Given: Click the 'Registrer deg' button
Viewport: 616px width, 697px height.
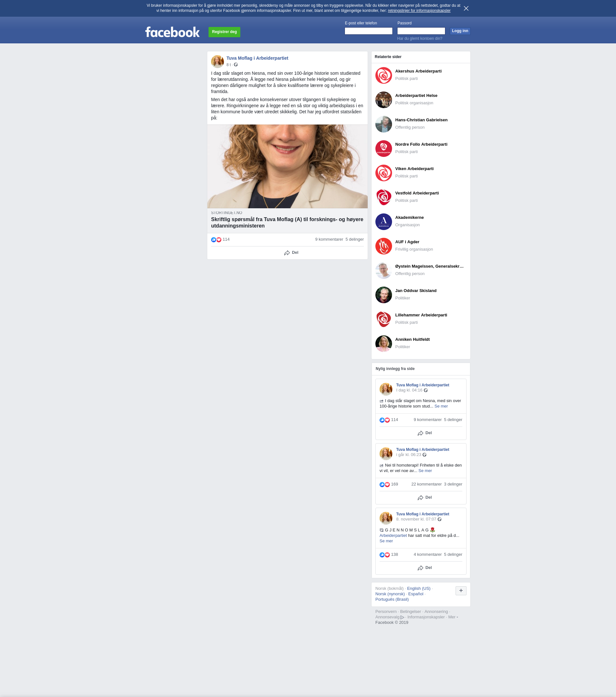Looking at the screenshot, I should (224, 32).
